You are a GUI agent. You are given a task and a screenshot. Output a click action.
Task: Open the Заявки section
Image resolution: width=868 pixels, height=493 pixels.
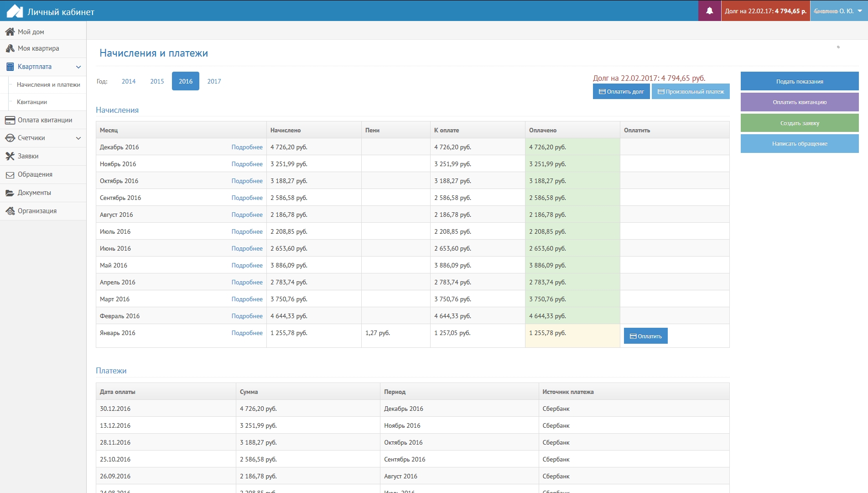pyautogui.click(x=43, y=156)
